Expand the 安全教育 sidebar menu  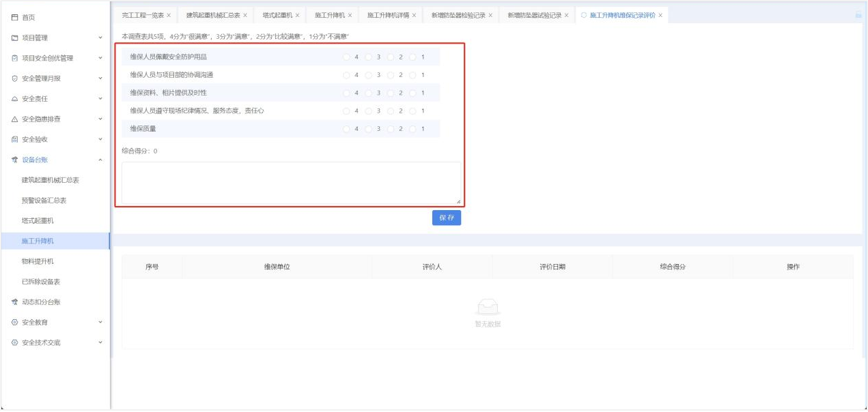pos(100,323)
